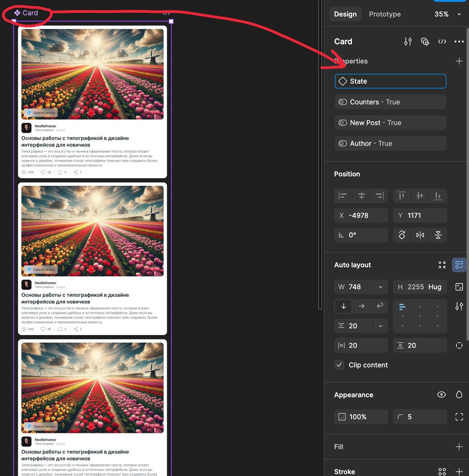Toggle Clip content checkbox
The height and width of the screenshot is (476, 469).
point(339,365)
